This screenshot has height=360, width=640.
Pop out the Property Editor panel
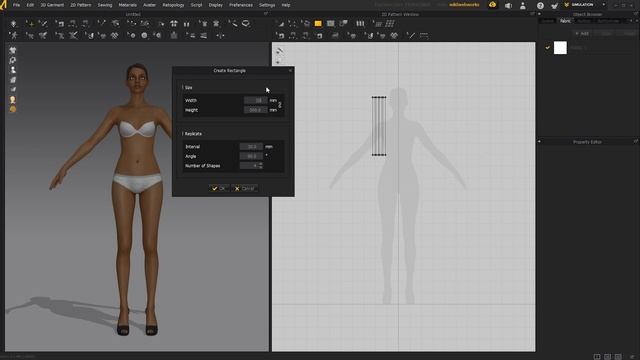point(636,142)
